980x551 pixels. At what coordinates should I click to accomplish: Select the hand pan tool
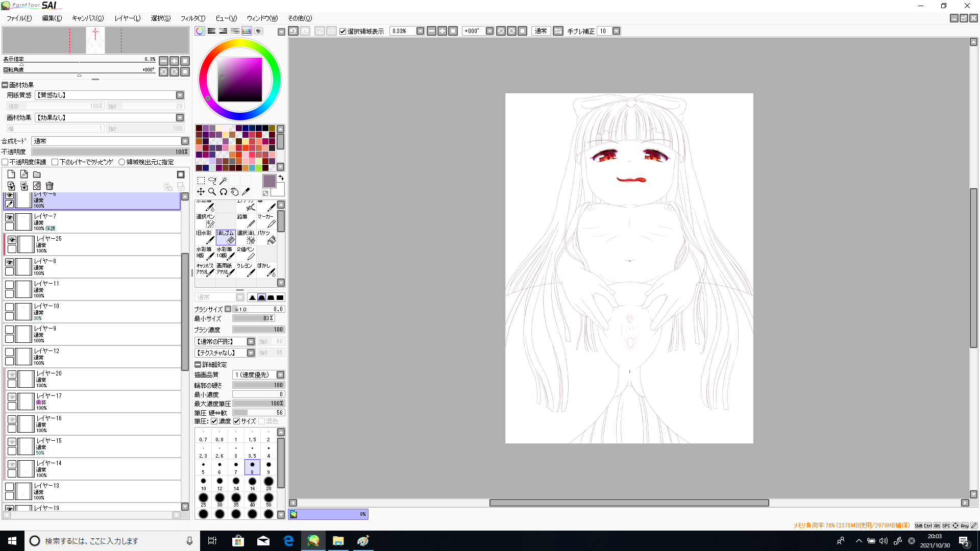click(234, 192)
